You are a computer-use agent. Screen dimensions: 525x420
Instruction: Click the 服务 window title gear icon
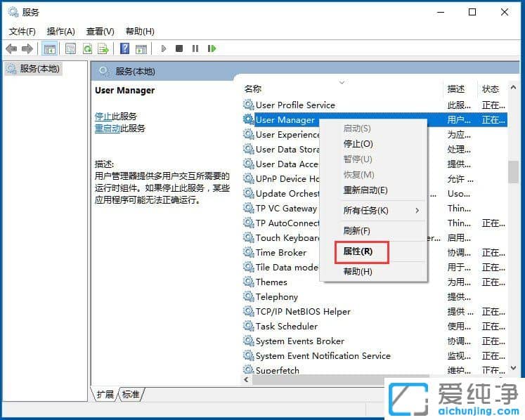[x=13, y=13]
